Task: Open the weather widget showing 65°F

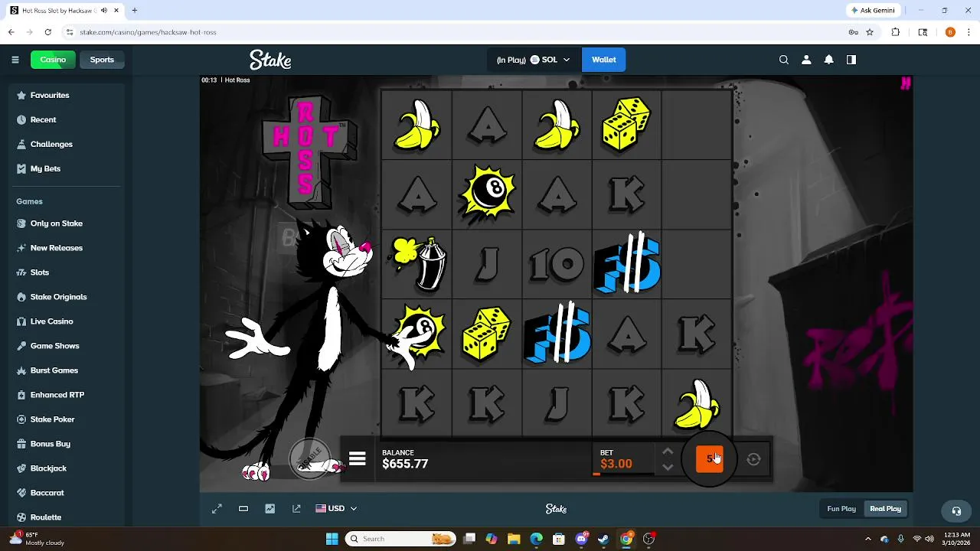Action: 37,539
